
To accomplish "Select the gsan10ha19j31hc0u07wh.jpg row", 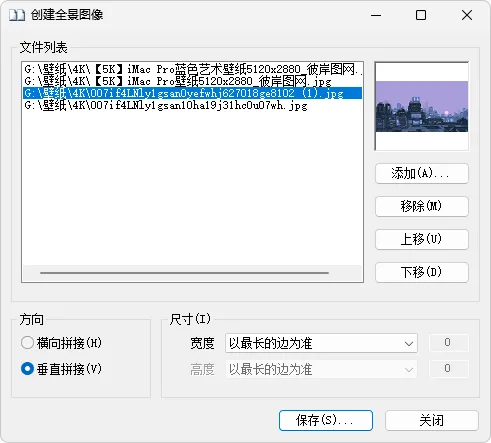I will click(193, 106).
